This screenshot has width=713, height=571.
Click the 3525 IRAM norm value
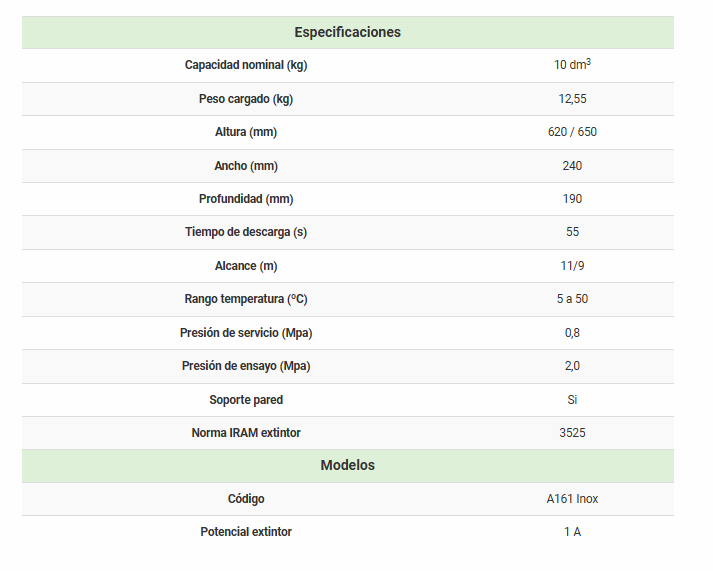coord(572,433)
